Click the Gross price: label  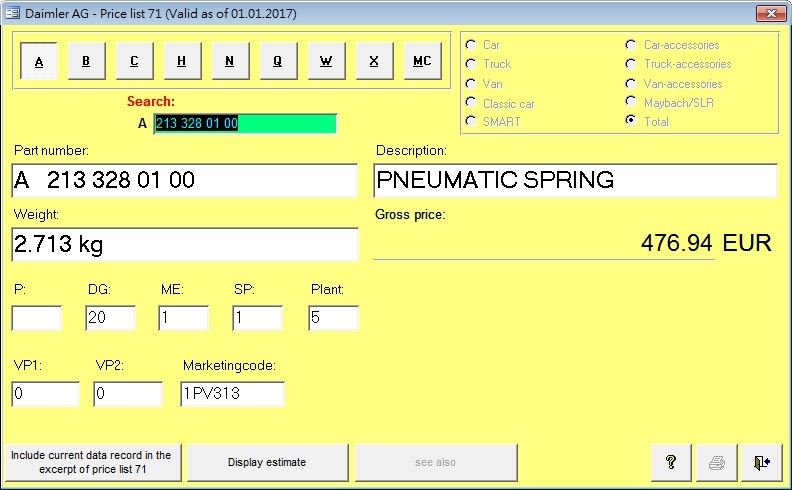point(410,215)
